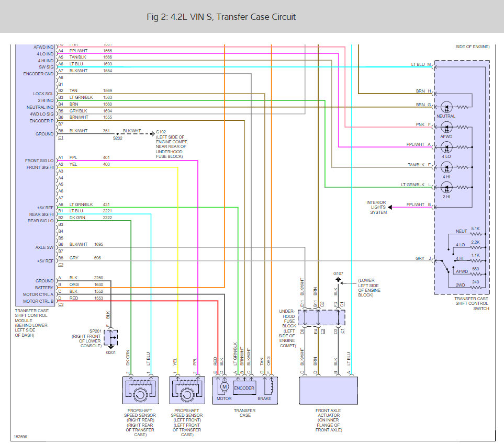The width and height of the screenshot is (504, 445).
Task: Click wire number 1694 on GRY/BLK circuit
Action: 108,111
